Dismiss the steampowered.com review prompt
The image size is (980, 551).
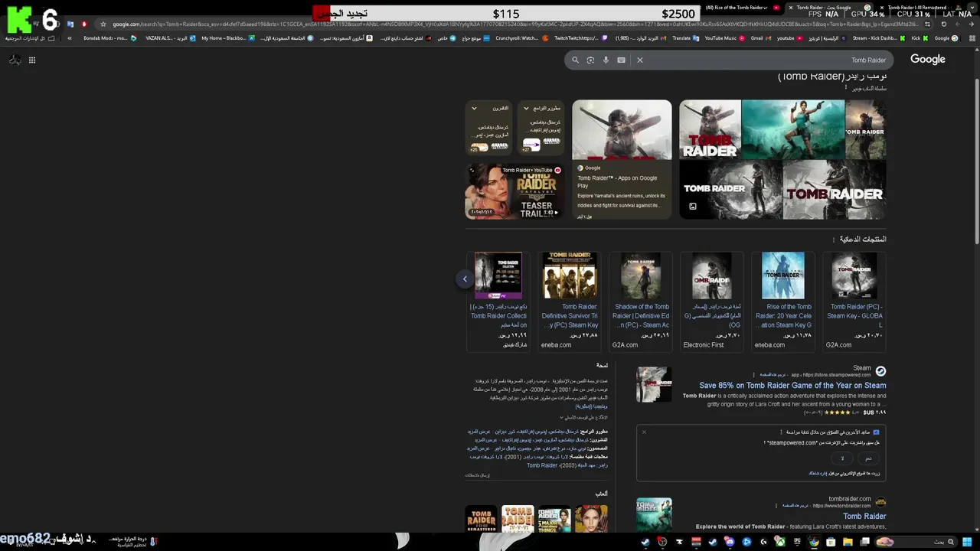point(644,432)
